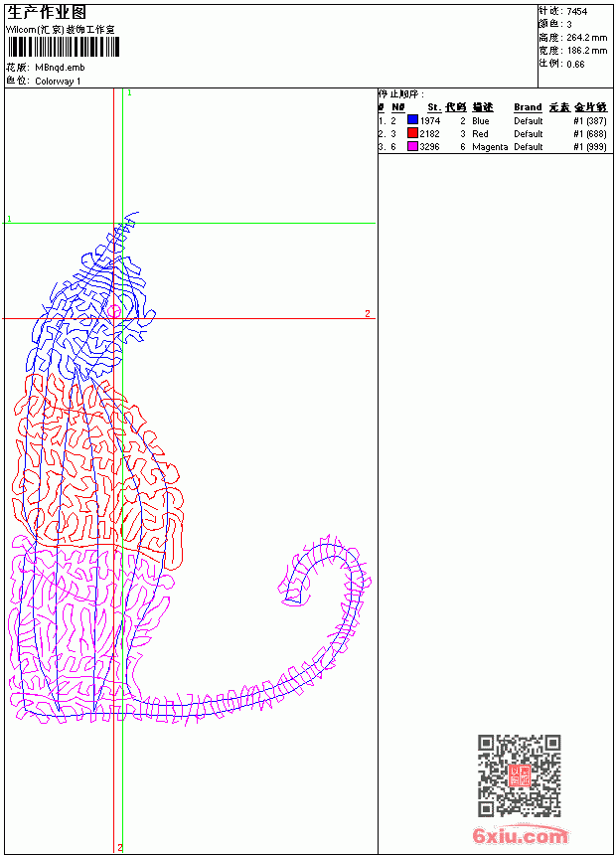This screenshot has height=855, width=616.
Task: Click the blue color swatch for stop 1
Action: click(412, 120)
